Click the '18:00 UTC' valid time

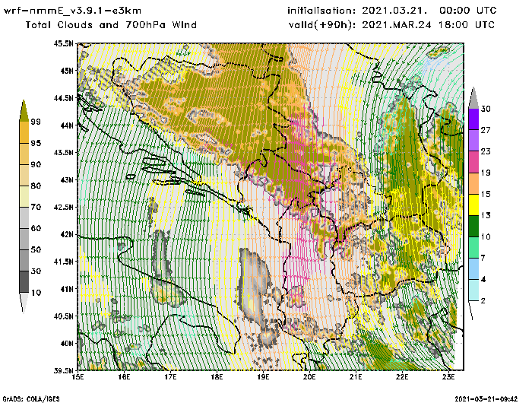[x=467, y=25]
